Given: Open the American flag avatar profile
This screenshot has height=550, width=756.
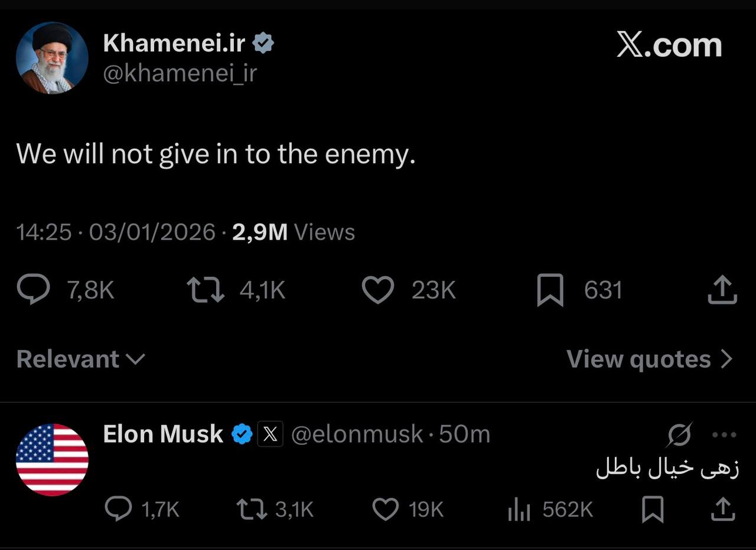Looking at the screenshot, I should tap(52, 460).
